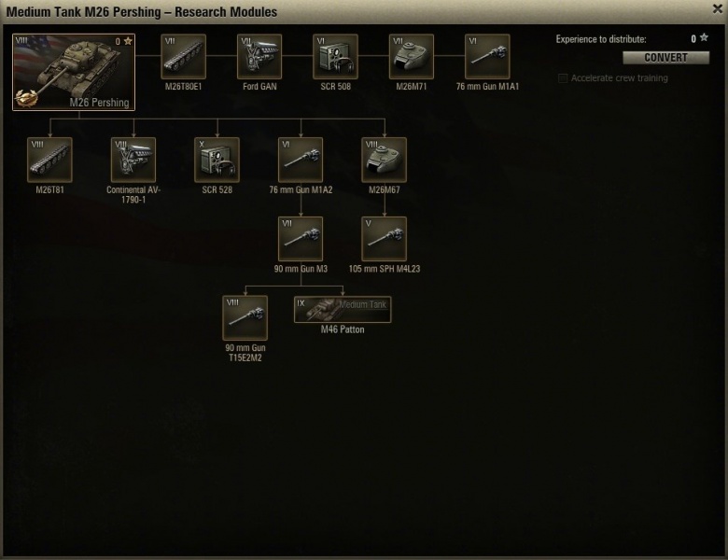
Task: Click the SCR 508 radio module icon
Action: 336,57
